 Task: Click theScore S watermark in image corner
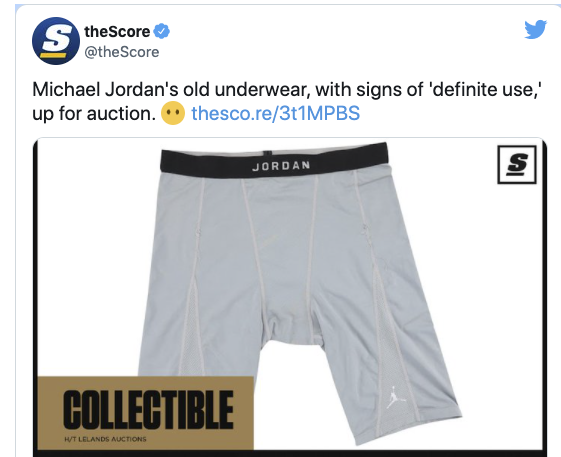[517, 165]
